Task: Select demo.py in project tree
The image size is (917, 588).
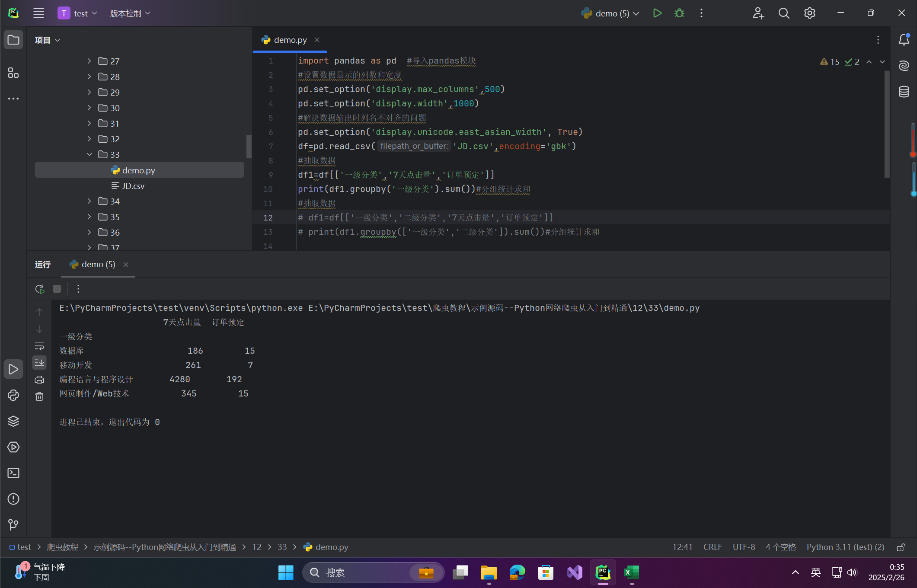Action: [x=139, y=170]
